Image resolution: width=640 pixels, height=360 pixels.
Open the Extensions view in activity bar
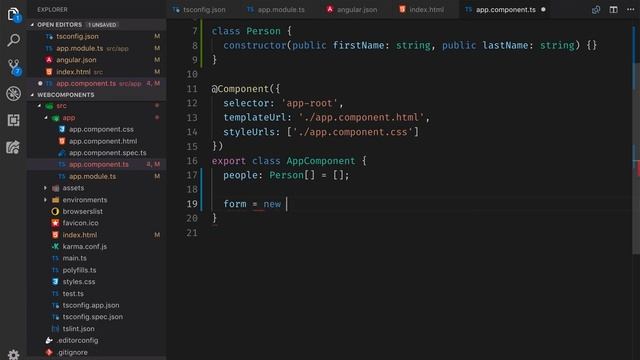click(x=13, y=120)
